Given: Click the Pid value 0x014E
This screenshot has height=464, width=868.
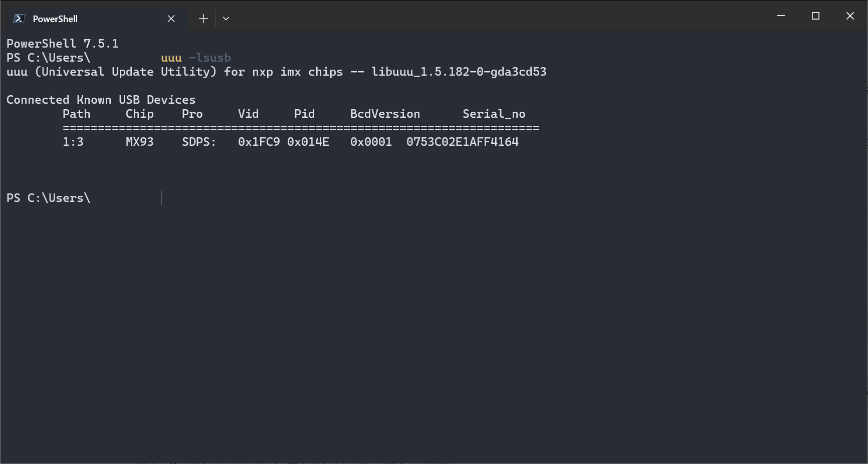Looking at the screenshot, I should pos(308,142).
